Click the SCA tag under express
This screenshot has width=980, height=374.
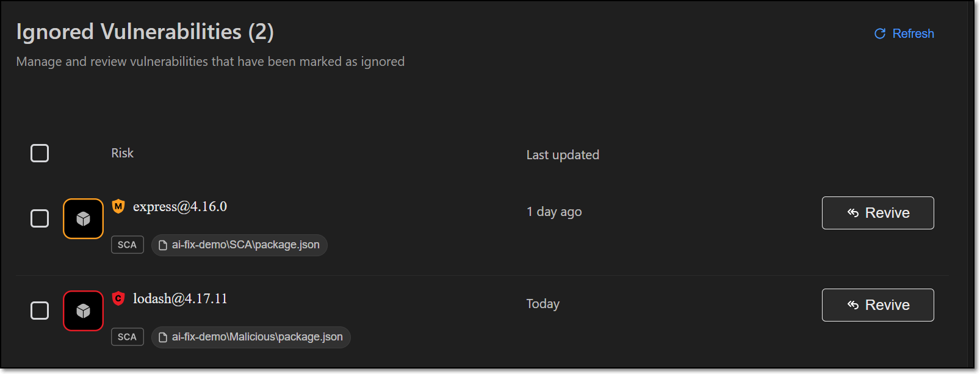tap(128, 245)
